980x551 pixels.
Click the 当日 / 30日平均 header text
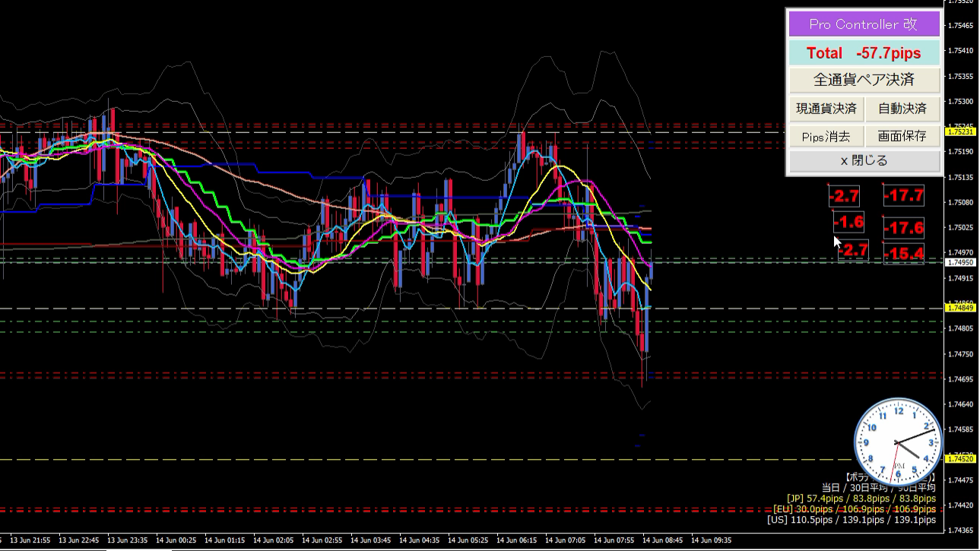pyautogui.click(x=879, y=487)
